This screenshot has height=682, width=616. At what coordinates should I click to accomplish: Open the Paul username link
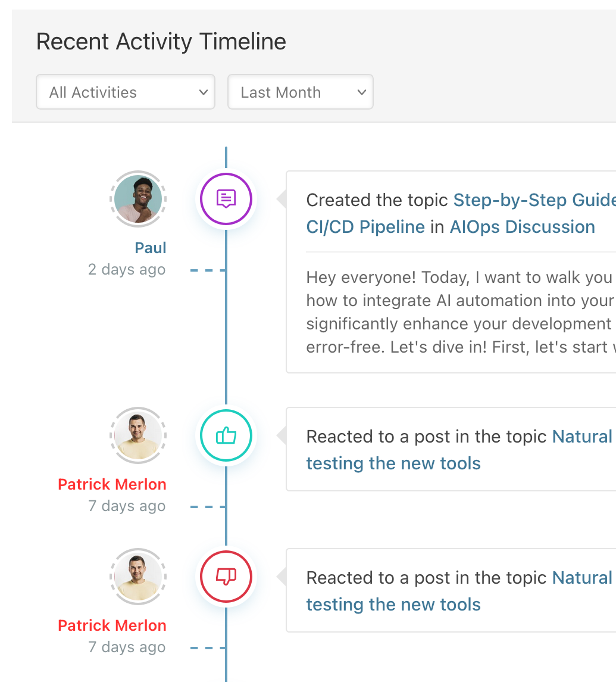coord(150,248)
